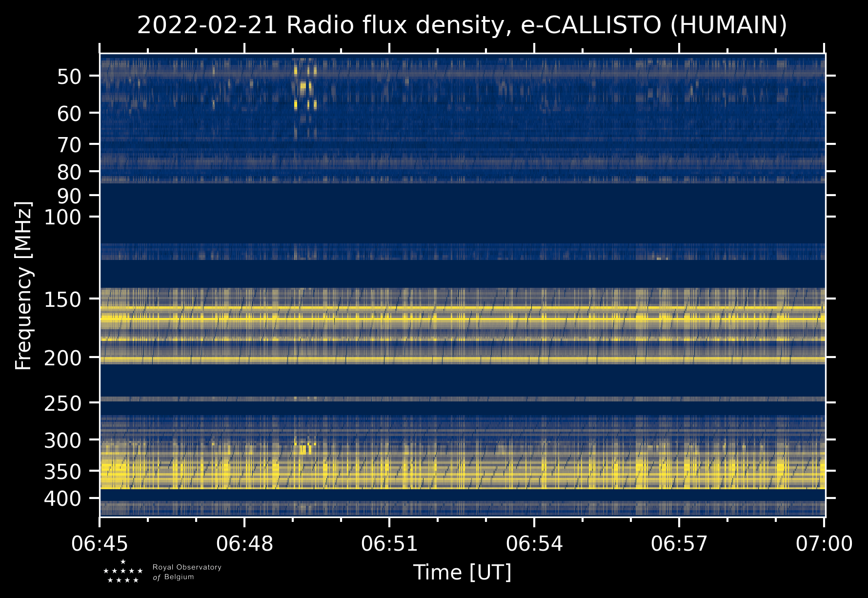
Task: Click the Frequency [MHz] axis label
Action: pos(23,285)
